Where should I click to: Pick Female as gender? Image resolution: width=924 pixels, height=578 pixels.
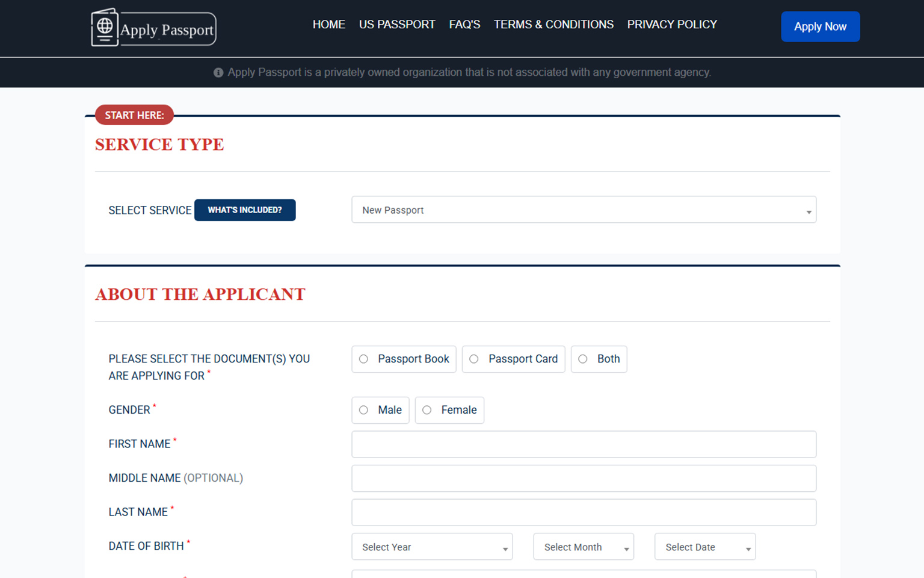427,410
